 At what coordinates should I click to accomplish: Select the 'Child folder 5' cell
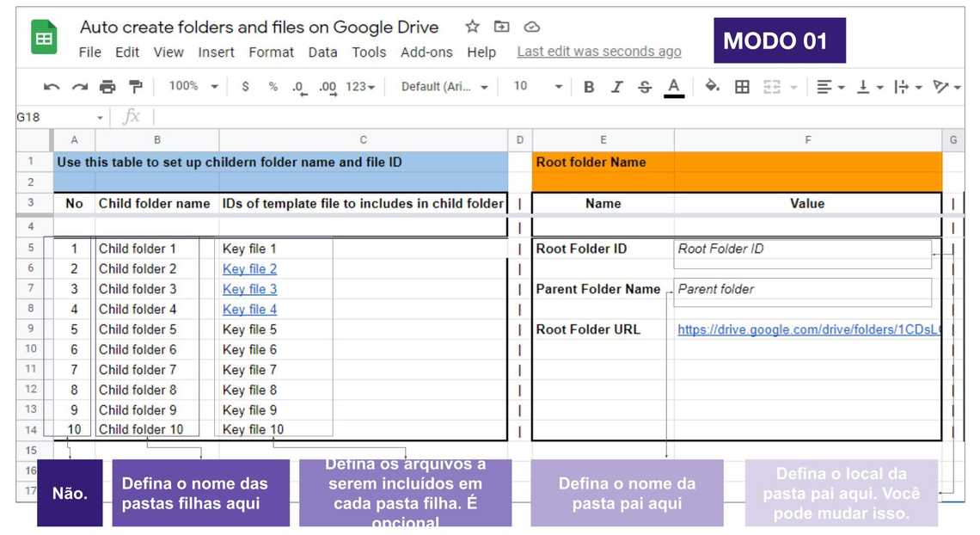(156, 329)
